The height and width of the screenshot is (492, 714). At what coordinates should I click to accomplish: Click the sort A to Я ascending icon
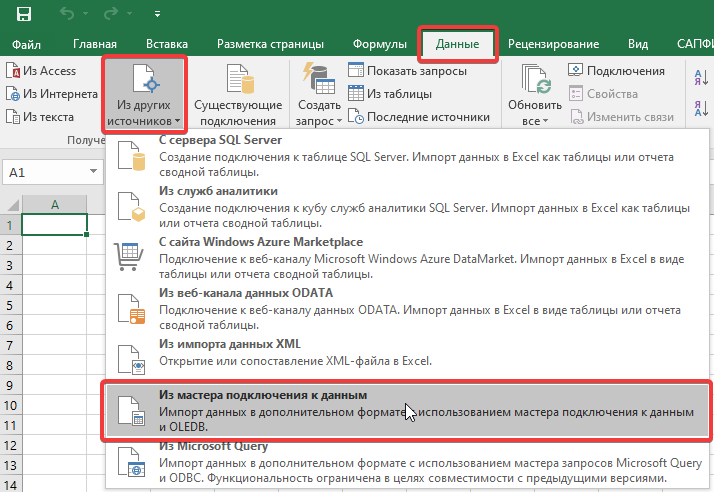tap(701, 78)
